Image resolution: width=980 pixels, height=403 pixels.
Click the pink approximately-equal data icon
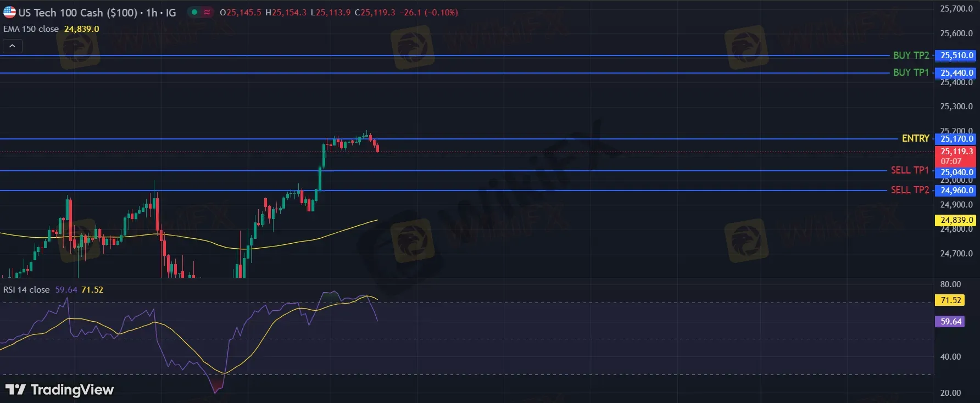point(207,12)
